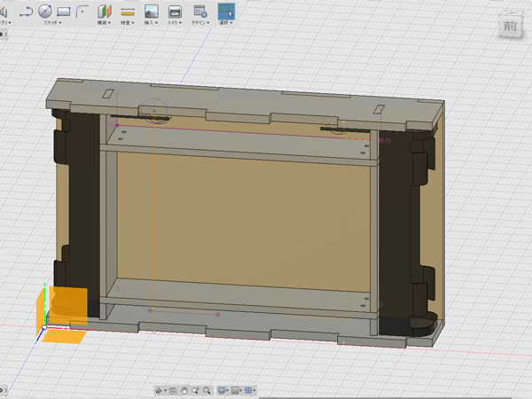Image resolution: width=532 pixels, height=399 pixels.
Task: Click the 挿入 insert image icon
Action: pyautogui.click(x=152, y=11)
